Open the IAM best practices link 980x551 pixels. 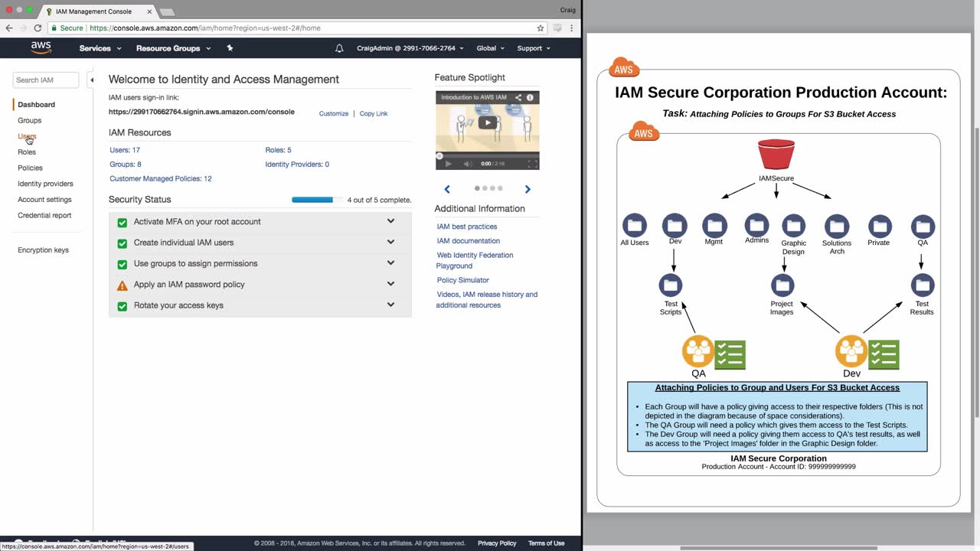467,227
